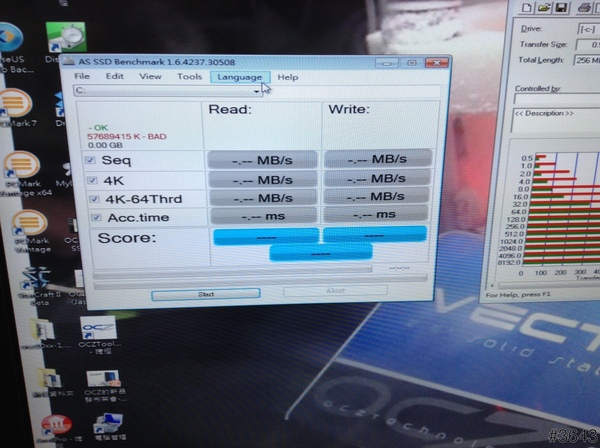Toggle the 4K-64Thrd checkbox

click(91, 198)
